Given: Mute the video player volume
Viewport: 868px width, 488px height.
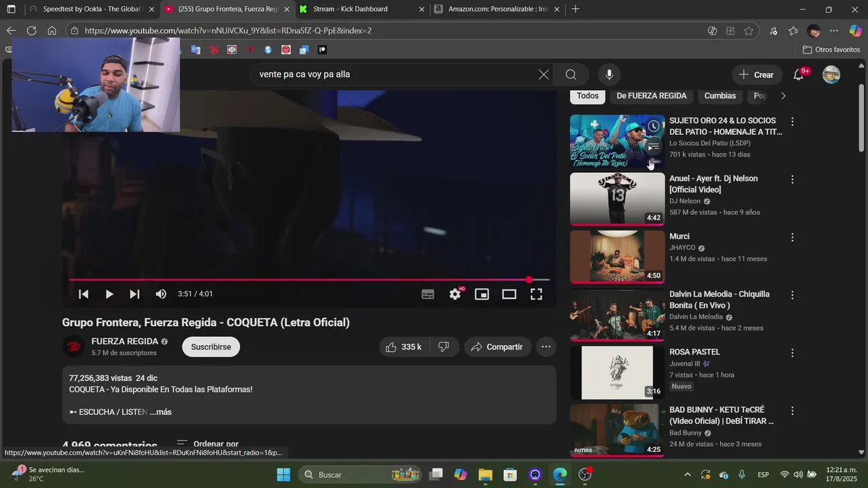Looking at the screenshot, I should tap(161, 294).
